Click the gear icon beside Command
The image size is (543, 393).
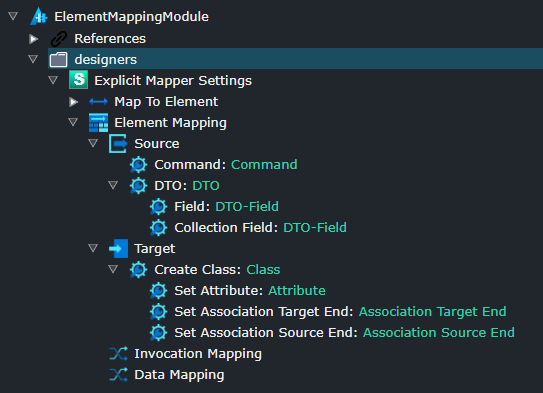point(139,165)
